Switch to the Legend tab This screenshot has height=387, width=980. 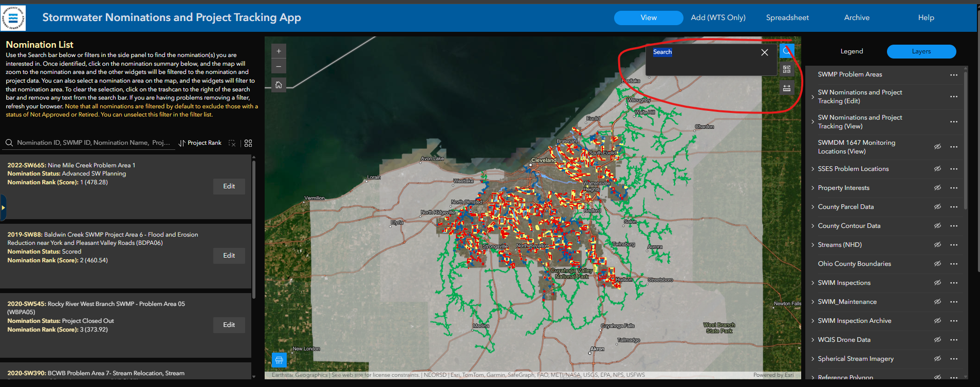point(852,51)
